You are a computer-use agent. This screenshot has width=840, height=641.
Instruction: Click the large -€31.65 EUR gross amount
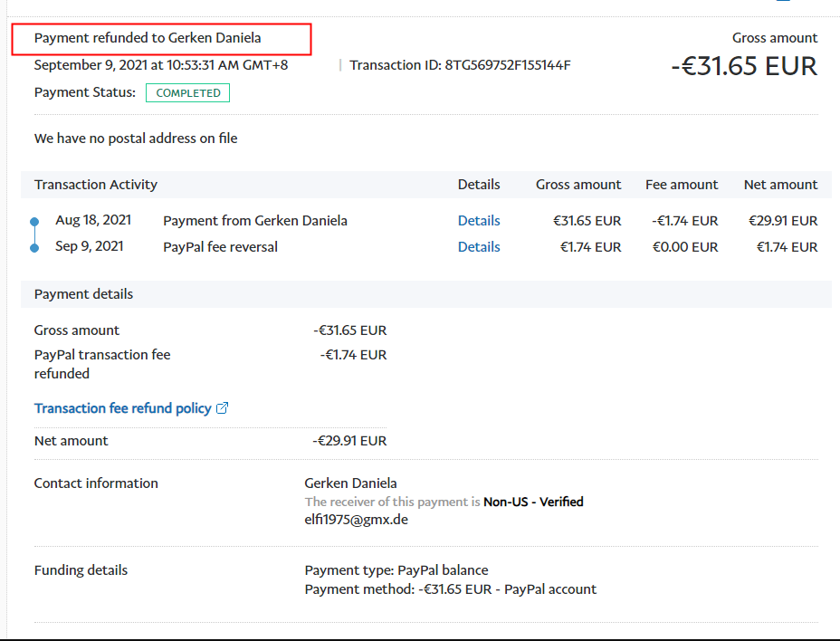[x=743, y=66]
